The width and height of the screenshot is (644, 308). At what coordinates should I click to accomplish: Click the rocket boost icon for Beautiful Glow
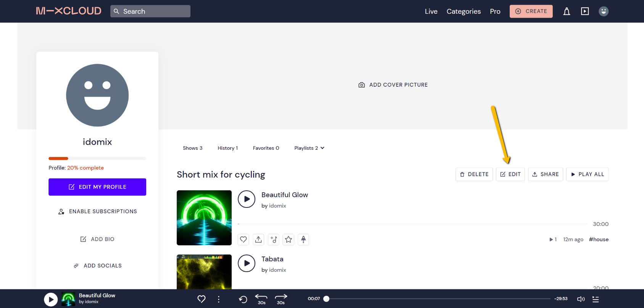(303, 240)
